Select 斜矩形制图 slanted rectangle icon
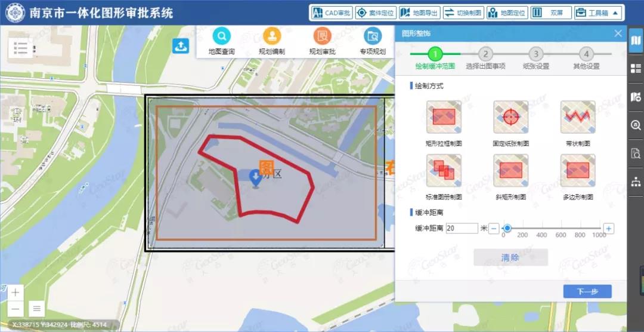Viewport: 644px width, 332px height. pyautogui.click(x=511, y=171)
